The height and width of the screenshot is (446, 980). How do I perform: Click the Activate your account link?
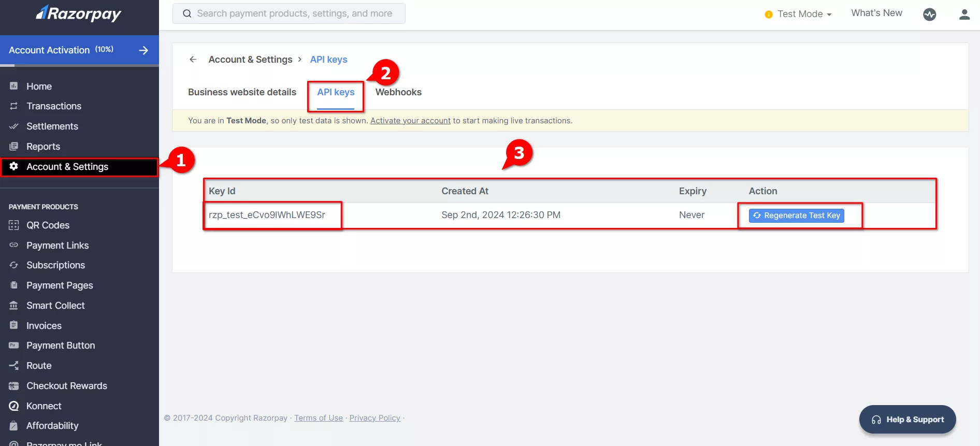click(x=410, y=121)
